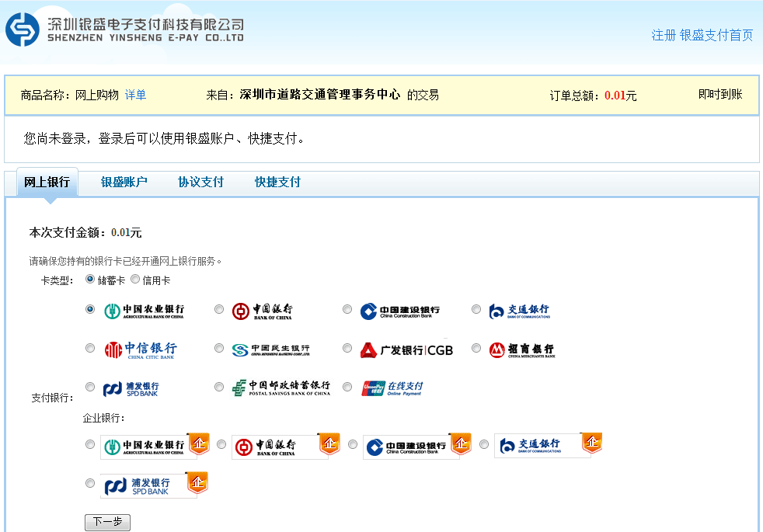Select the China Merchants Bank radio button

476,348
